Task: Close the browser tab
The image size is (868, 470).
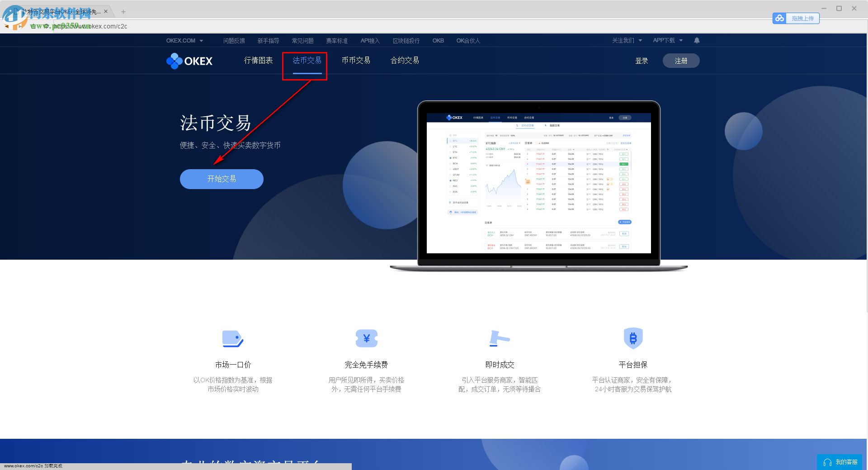Action: pyautogui.click(x=106, y=12)
